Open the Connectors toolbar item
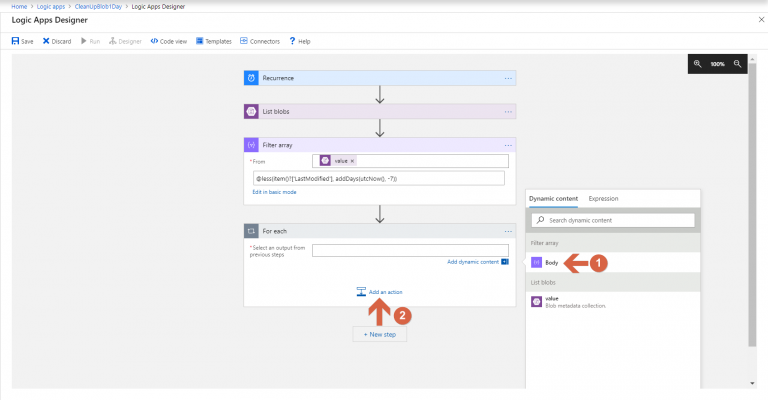The height and width of the screenshot is (400, 768). [243, 41]
